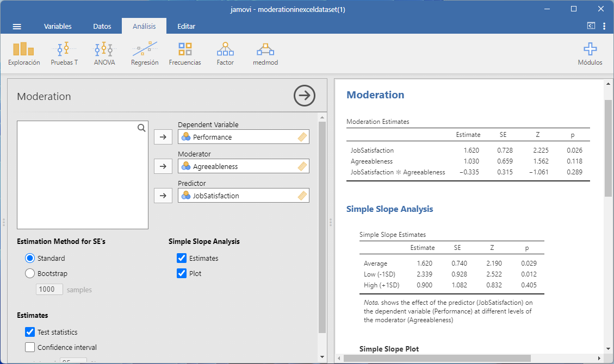This screenshot has width=614, height=364.
Task: Open the hamburger main menu
Action: (17, 27)
